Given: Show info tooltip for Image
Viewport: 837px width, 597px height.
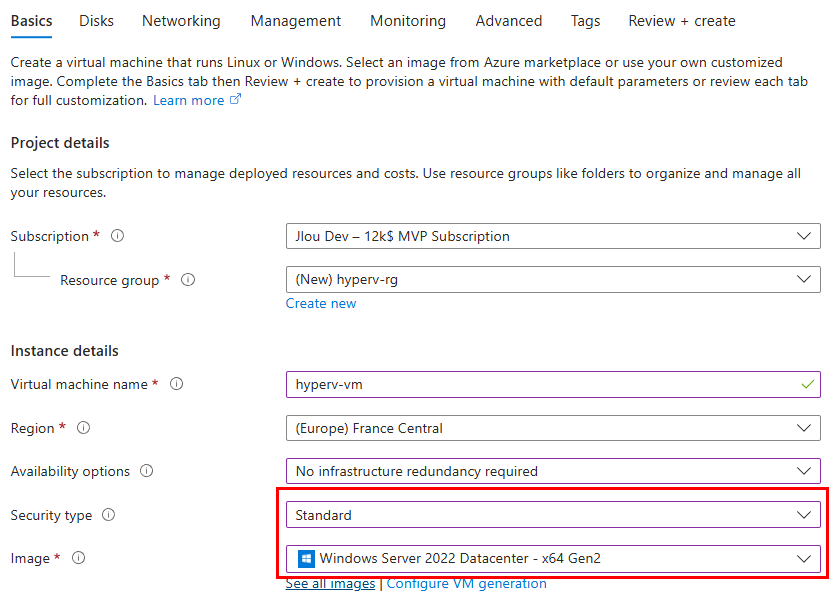Looking at the screenshot, I should (x=78, y=557).
